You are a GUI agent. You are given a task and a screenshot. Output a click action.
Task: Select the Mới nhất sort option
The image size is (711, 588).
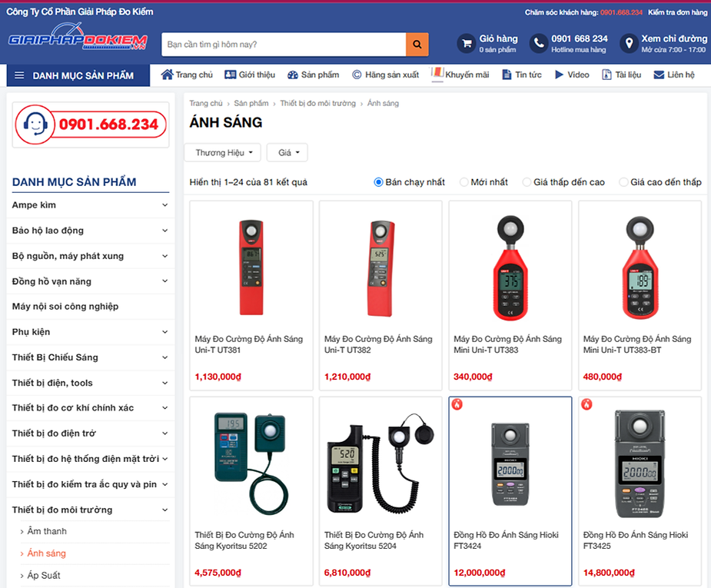[463, 182]
